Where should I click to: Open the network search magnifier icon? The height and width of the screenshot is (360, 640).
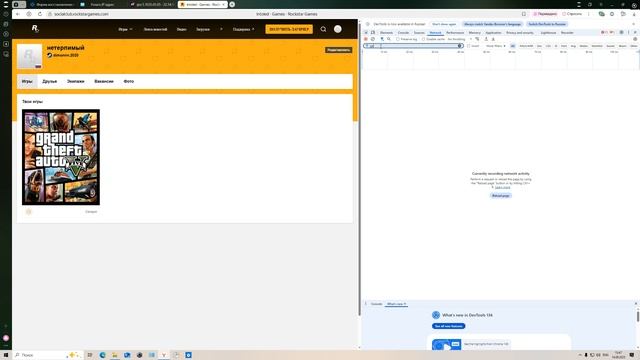click(389, 39)
